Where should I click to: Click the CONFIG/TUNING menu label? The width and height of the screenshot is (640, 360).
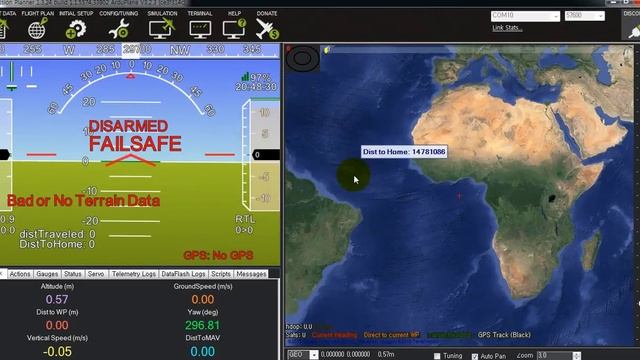tap(119, 13)
